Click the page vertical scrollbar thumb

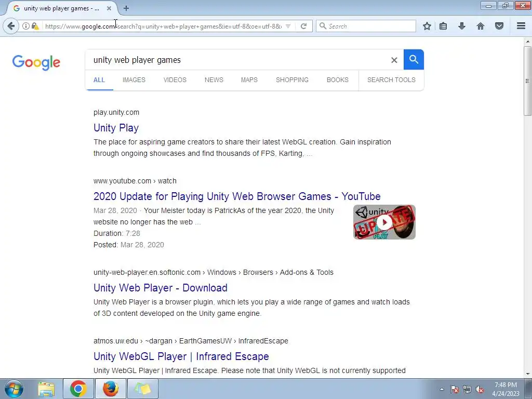[x=527, y=81]
